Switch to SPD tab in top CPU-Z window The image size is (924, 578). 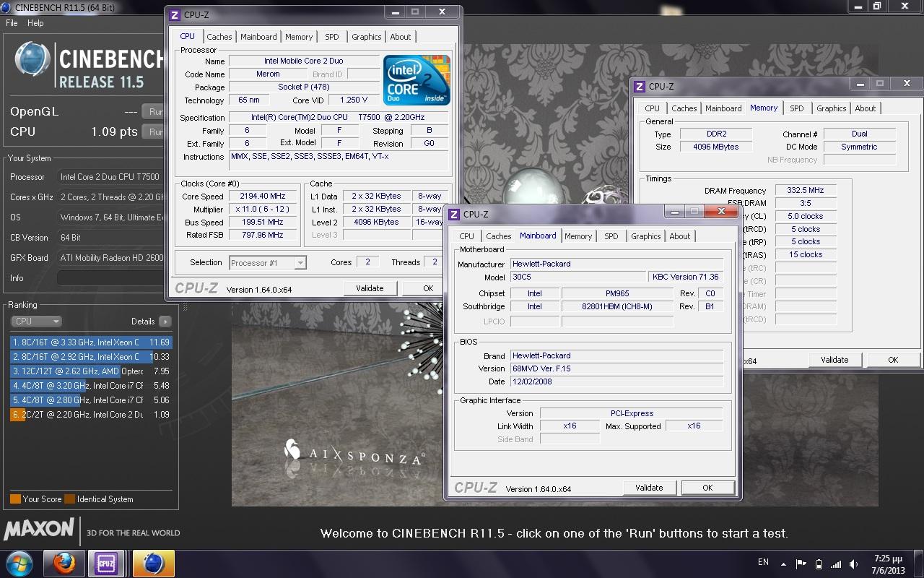(331, 37)
